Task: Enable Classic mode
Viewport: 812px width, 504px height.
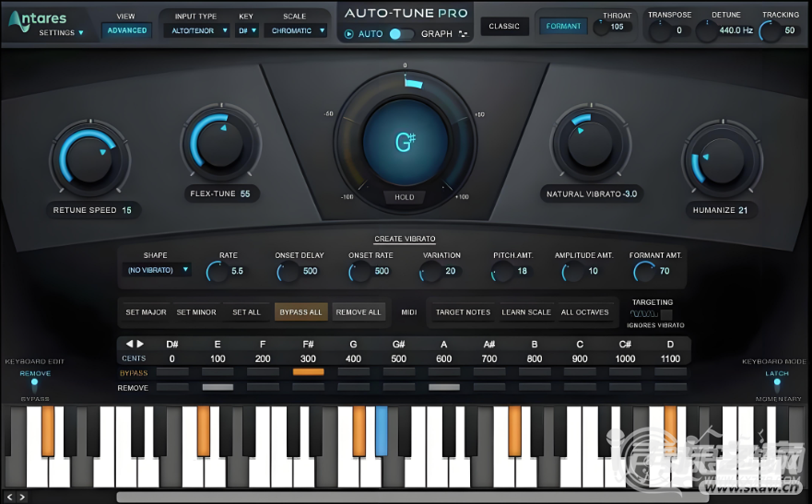Action: [x=504, y=26]
